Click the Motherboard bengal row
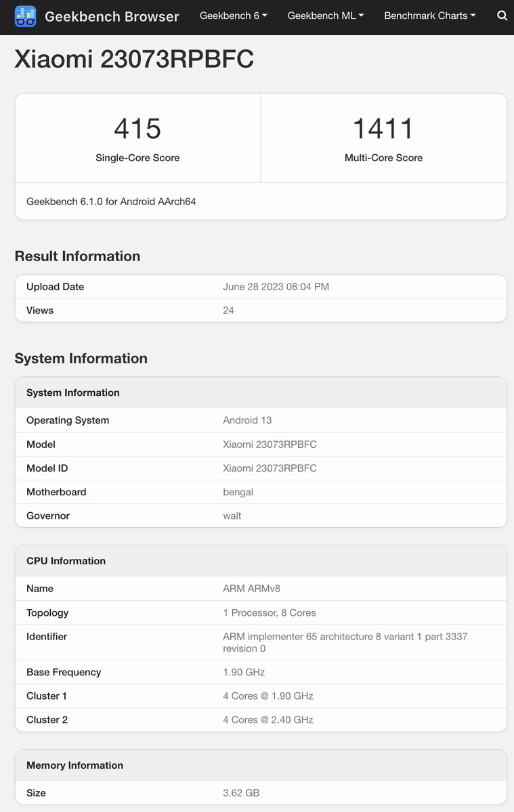The image size is (514, 812). [x=261, y=492]
